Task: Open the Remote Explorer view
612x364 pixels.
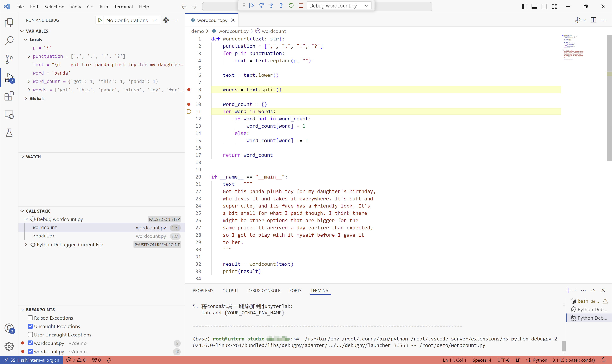Action: pos(9,115)
